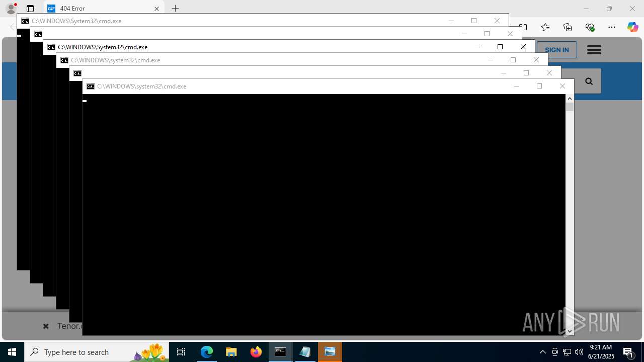Launch Copilot from Edge toolbar

pyautogui.click(x=632, y=27)
